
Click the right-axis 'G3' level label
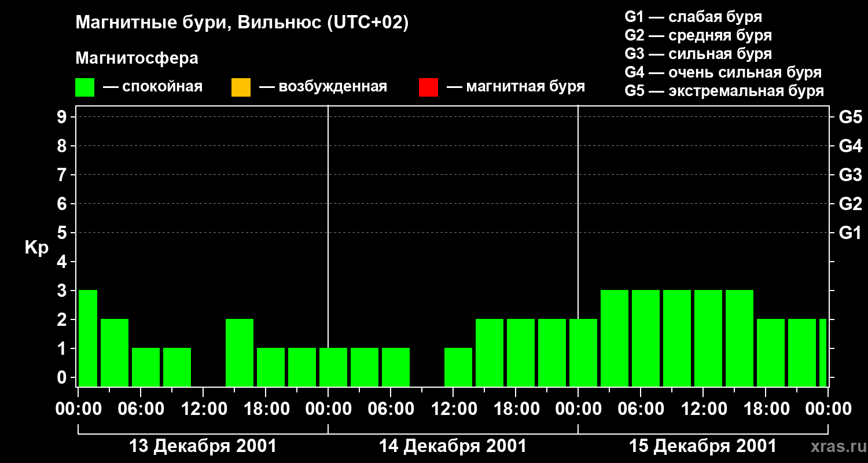(x=850, y=175)
